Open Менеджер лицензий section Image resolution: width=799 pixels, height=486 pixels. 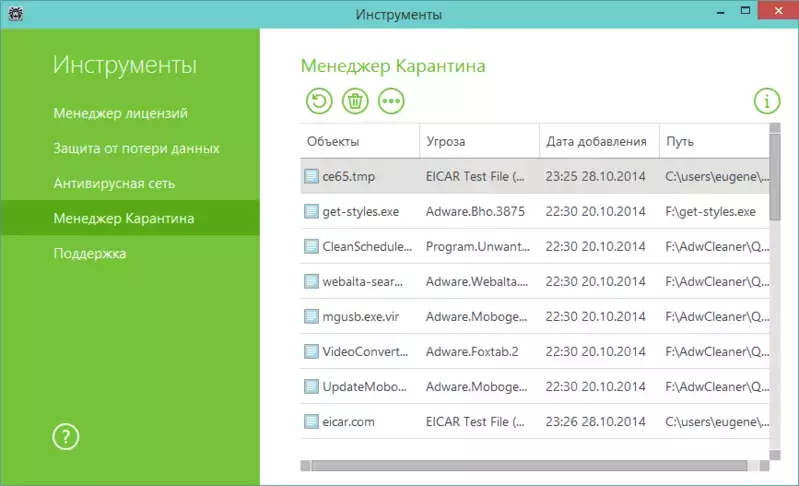[120, 113]
